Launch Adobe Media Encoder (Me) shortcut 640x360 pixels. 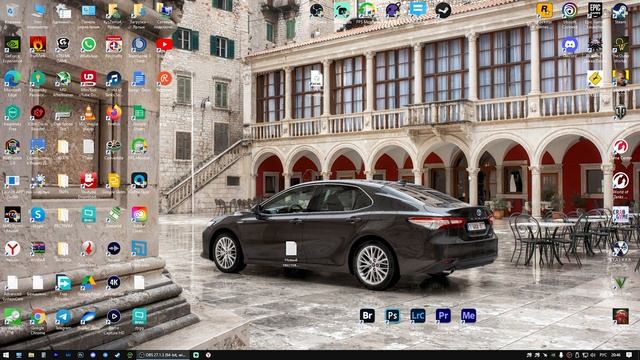coord(468,316)
